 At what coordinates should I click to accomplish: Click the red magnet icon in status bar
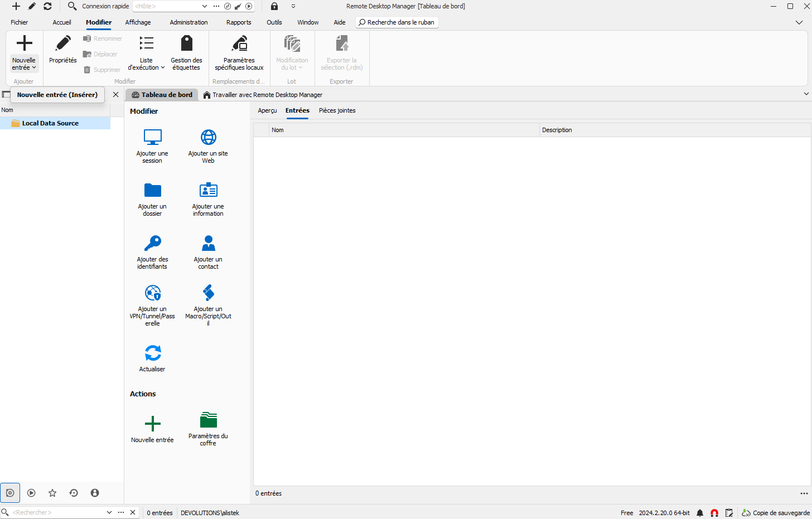714,513
